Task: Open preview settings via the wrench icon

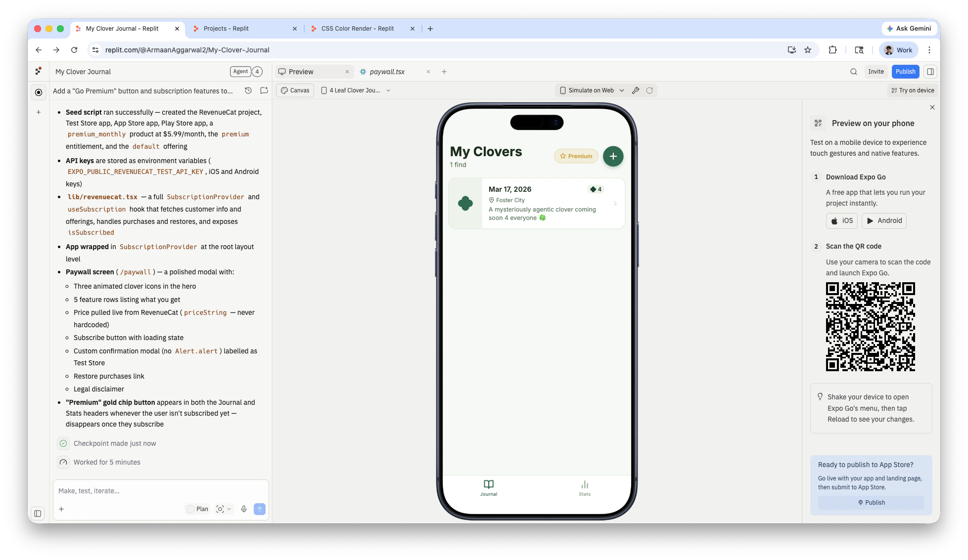Action: (637, 90)
